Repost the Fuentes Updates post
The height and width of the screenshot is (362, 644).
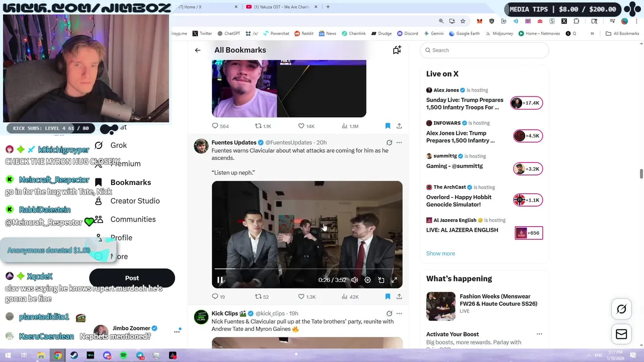pyautogui.click(x=262, y=297)
